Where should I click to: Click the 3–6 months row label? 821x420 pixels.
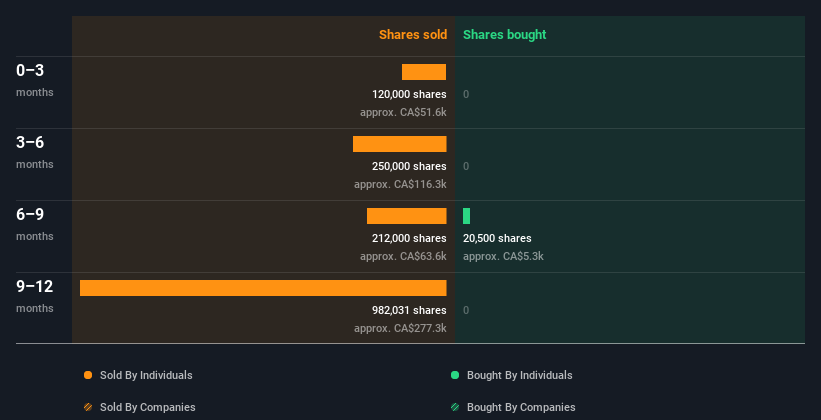35,152
